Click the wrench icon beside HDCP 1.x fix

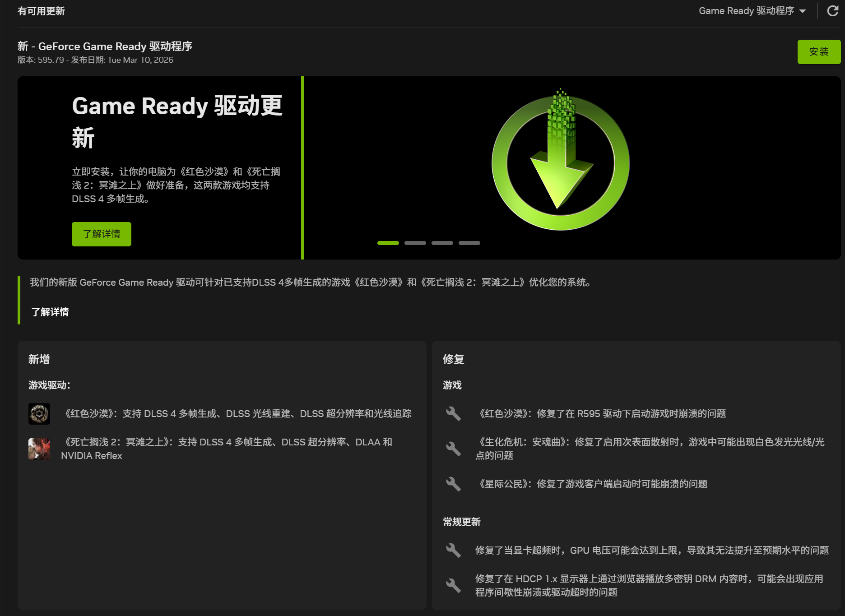(454, 586)
